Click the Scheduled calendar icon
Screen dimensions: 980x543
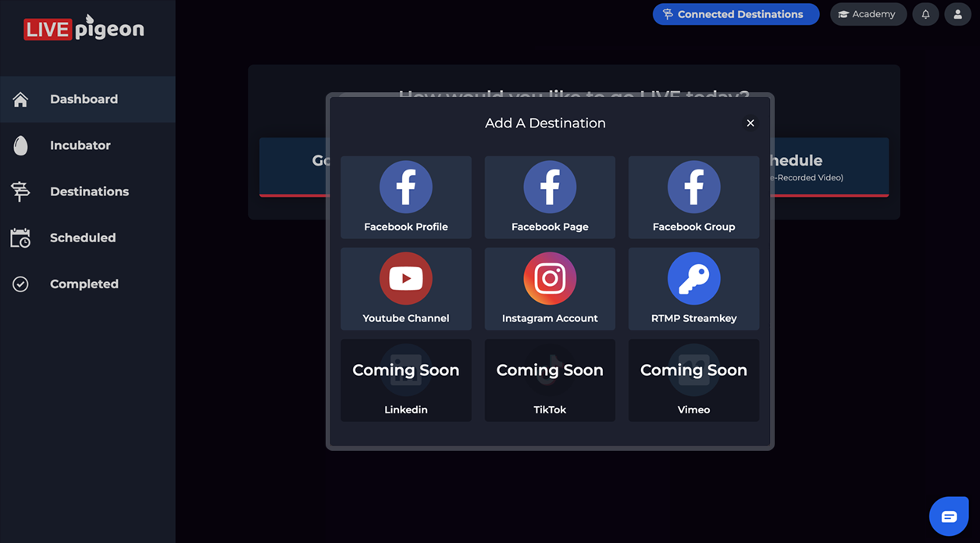(20, 238)
